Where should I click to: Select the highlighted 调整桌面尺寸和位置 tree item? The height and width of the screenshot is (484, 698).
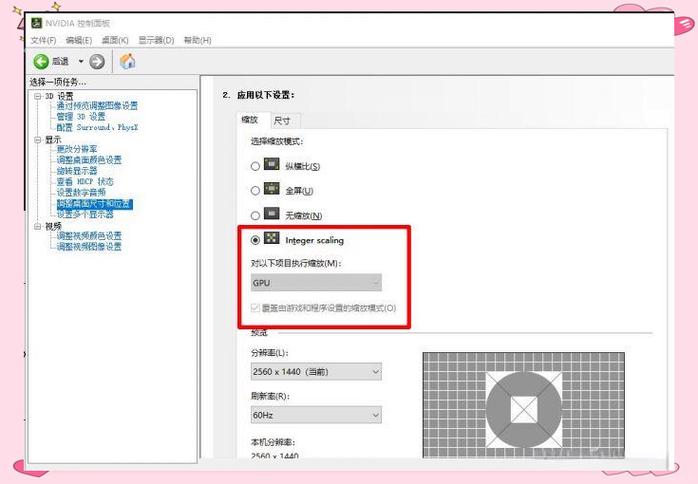(94, 203)
